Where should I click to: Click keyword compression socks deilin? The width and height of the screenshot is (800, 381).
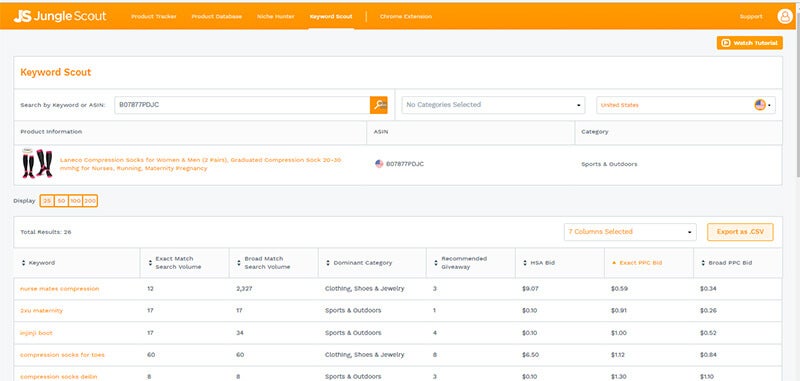59,376
